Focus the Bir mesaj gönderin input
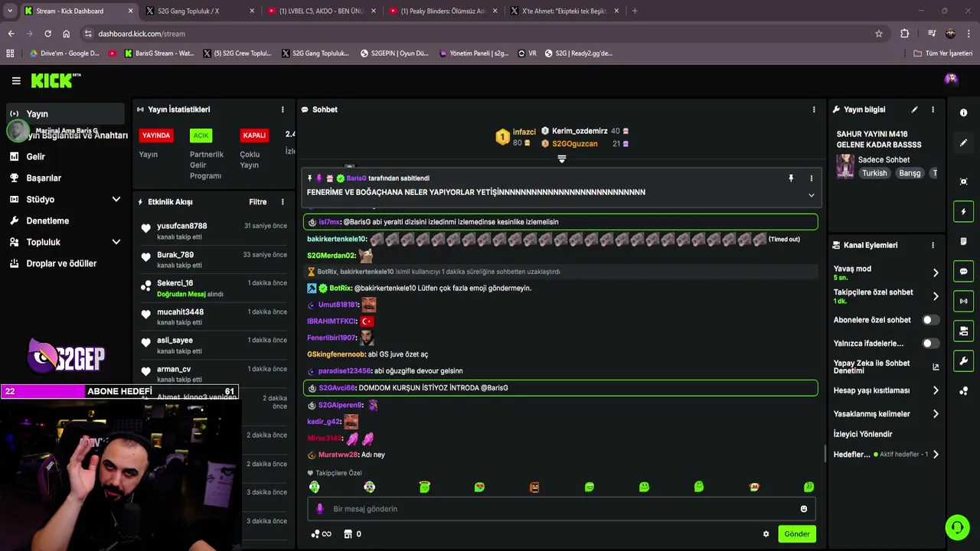The height and width of the screenshot is (551, 980). tap(561, 509)
